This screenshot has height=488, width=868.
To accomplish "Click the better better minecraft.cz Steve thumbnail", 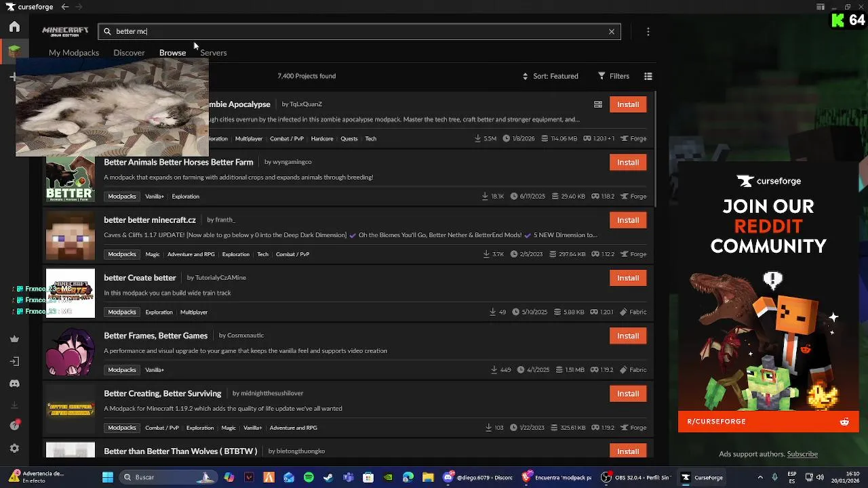I will 71,236.
